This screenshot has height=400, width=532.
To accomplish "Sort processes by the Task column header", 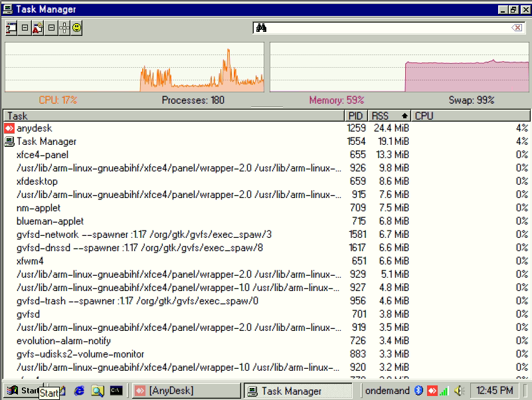I will (174, 116).
